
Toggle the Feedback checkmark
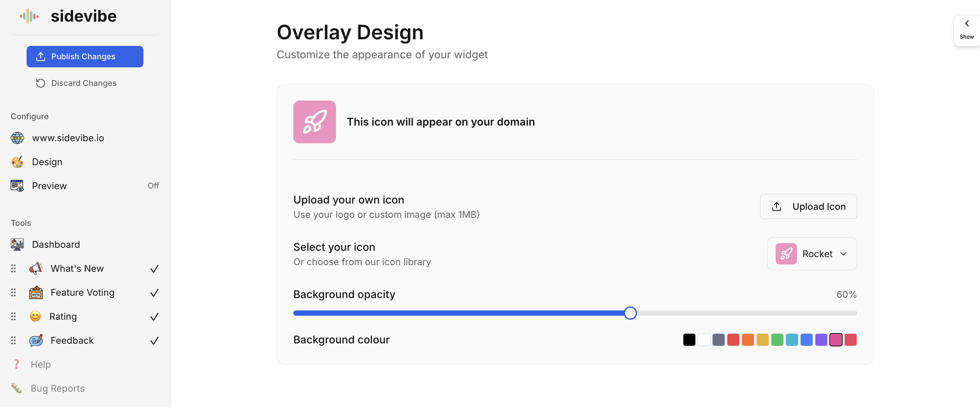coord(154,340)
